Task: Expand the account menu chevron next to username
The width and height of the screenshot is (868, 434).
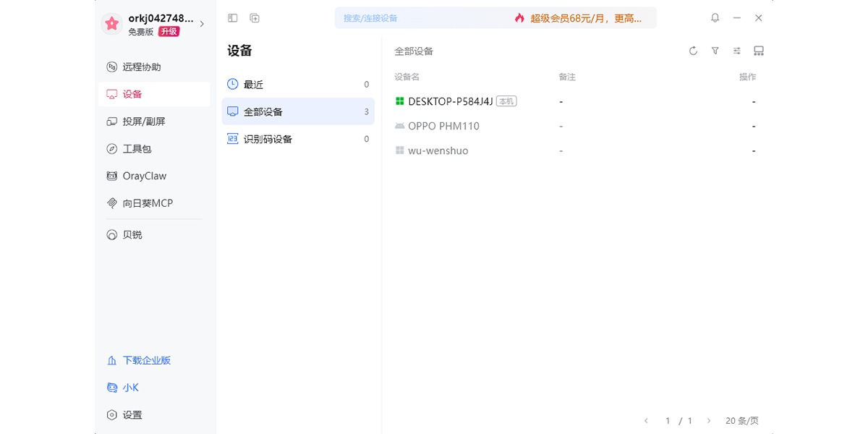Action: (202, 25)
